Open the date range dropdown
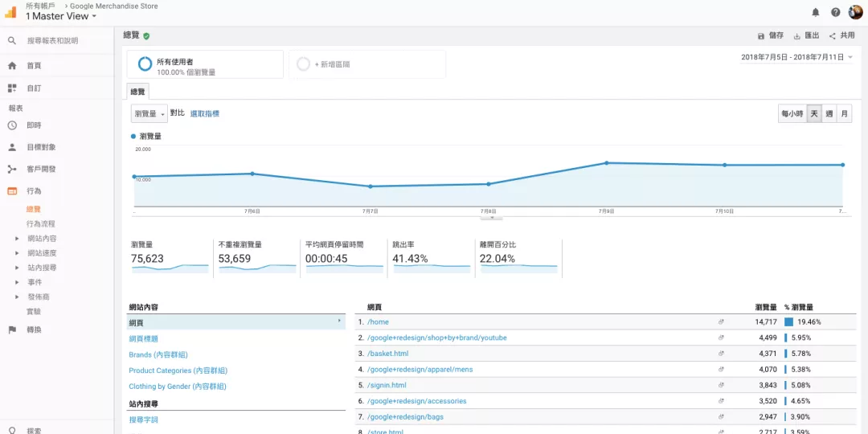The width and height of the screenshot is (868, 434). point(796,57)
